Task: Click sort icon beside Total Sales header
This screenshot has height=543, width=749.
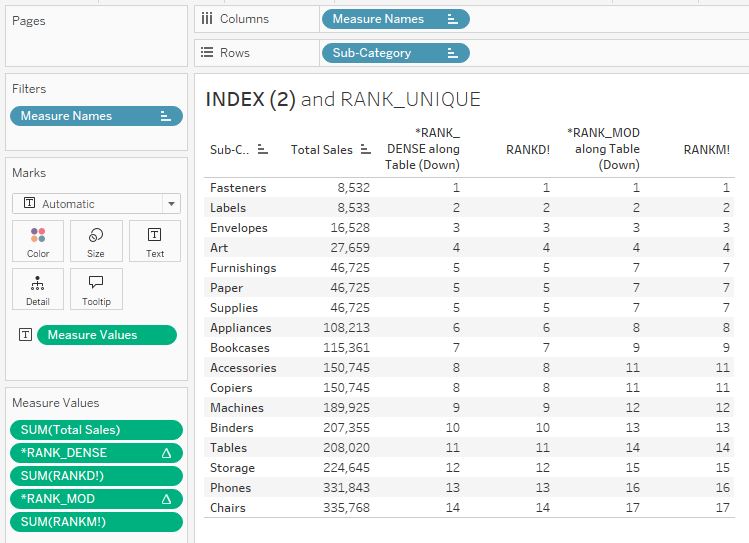Action: (366, 150)
